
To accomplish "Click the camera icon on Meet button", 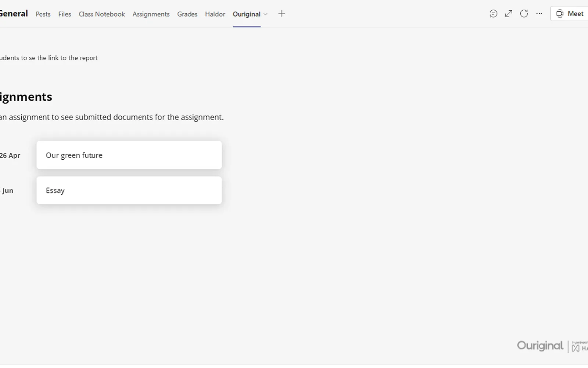I will coord(560,14).
